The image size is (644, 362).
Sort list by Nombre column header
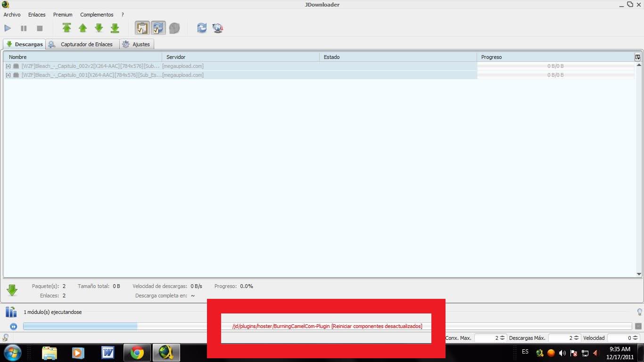[83, 57]
